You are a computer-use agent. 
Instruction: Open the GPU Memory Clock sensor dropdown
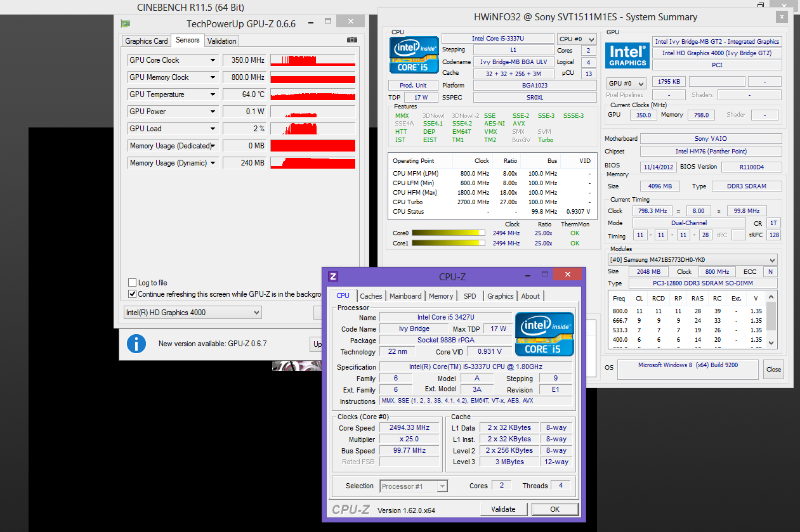point(213,77)
